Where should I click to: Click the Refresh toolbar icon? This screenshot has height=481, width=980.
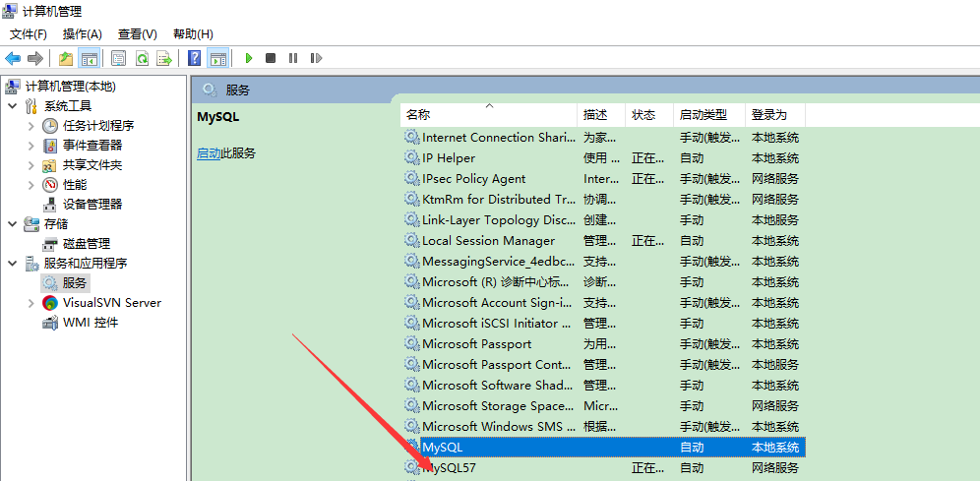click(x=142, y=58)
